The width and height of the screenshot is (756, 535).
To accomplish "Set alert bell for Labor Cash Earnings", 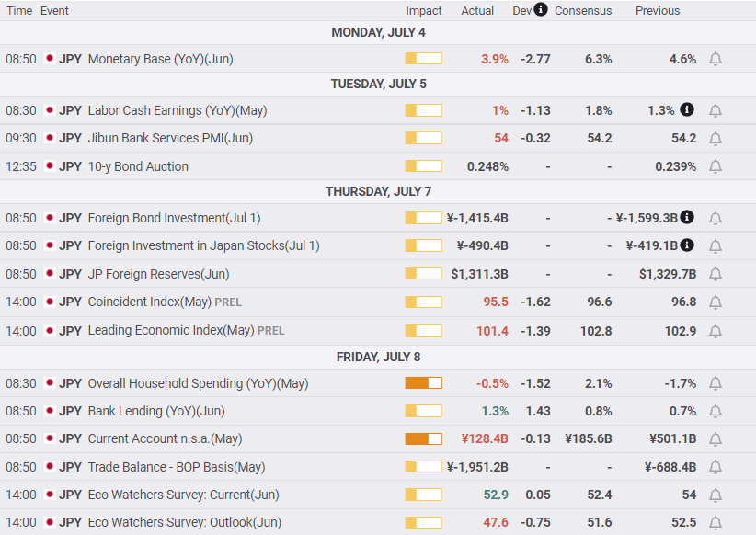I will (716, 110).
